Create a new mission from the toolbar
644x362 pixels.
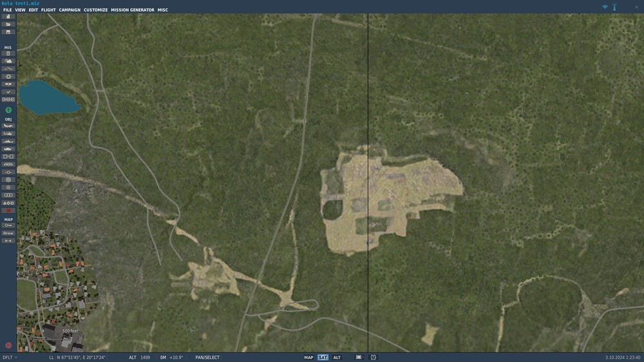pyautogui.click(x=8, y=17)
